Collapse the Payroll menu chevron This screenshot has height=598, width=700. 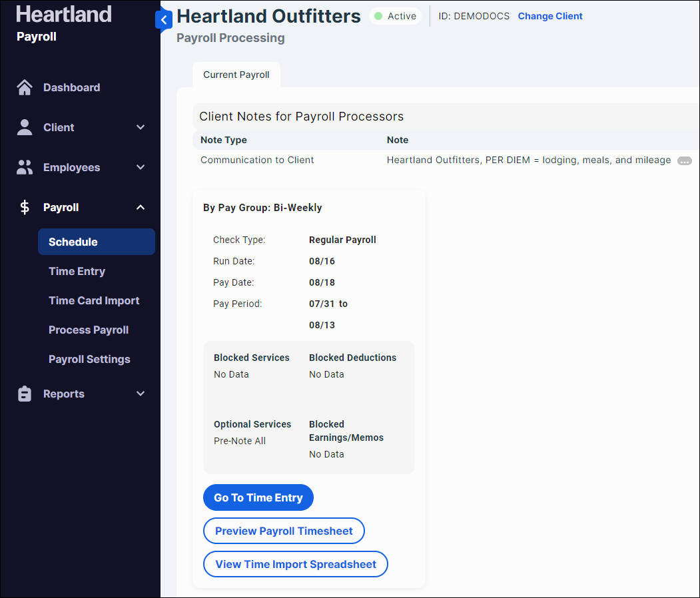click(x=140, y=208)
